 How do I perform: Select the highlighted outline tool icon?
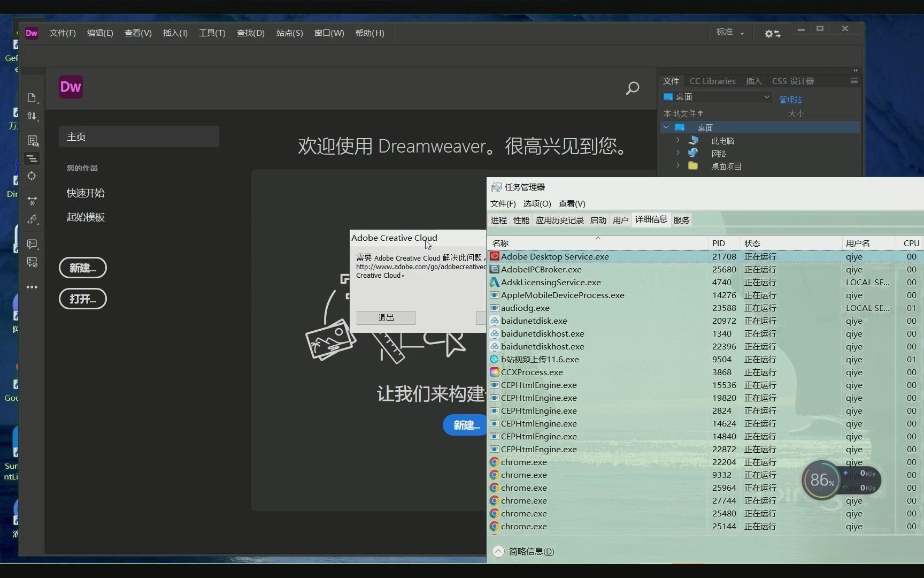point(32,158)
